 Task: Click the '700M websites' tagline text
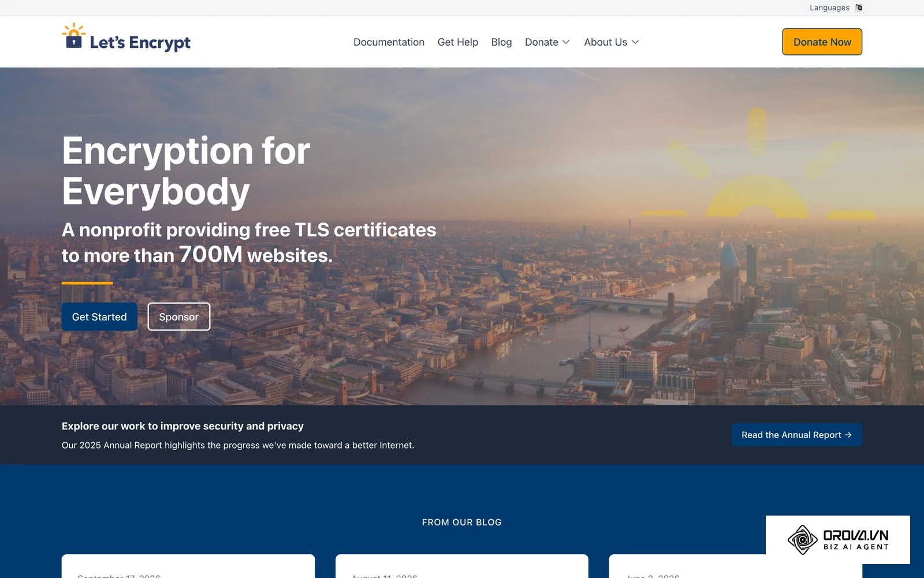click(249, 242)
